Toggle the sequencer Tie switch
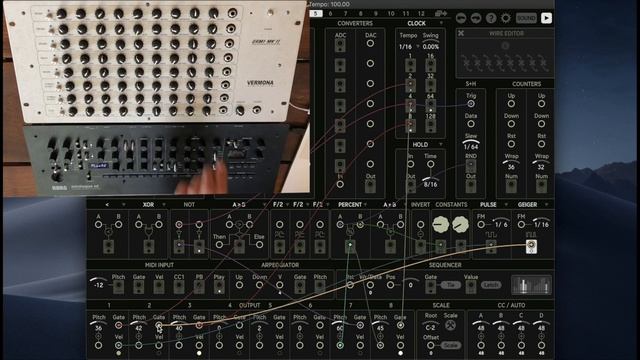Image resolution: width=640 pixels, height=360 pixels. tap(451, 285)
